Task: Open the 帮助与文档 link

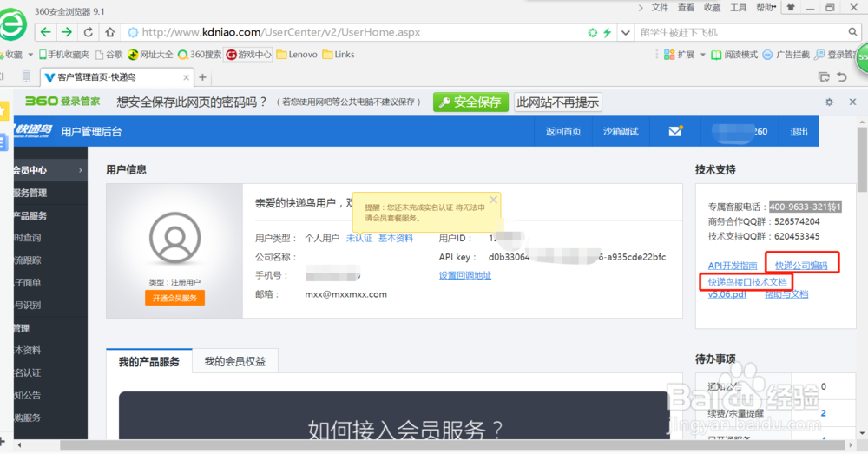Action: pos(786,294)
